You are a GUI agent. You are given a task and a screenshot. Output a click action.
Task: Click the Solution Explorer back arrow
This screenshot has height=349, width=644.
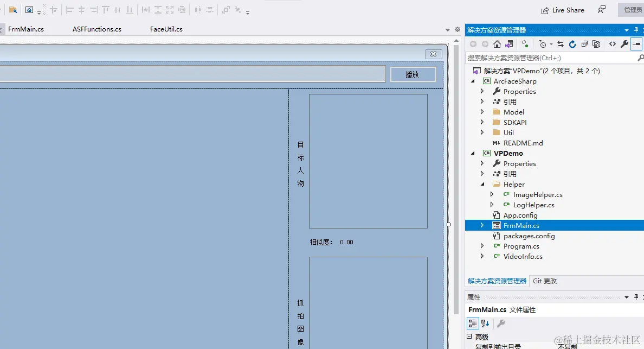point(473,44)
